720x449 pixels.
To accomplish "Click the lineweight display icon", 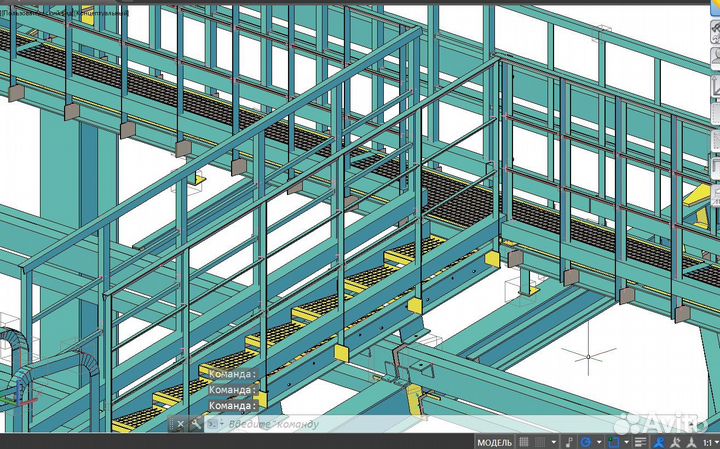I will tap(640, 442).
